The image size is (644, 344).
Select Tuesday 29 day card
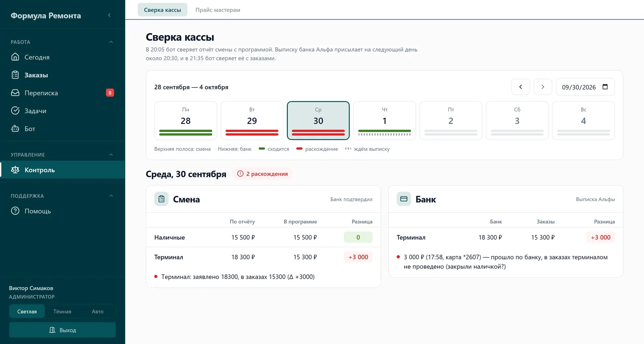coord(252,120)
